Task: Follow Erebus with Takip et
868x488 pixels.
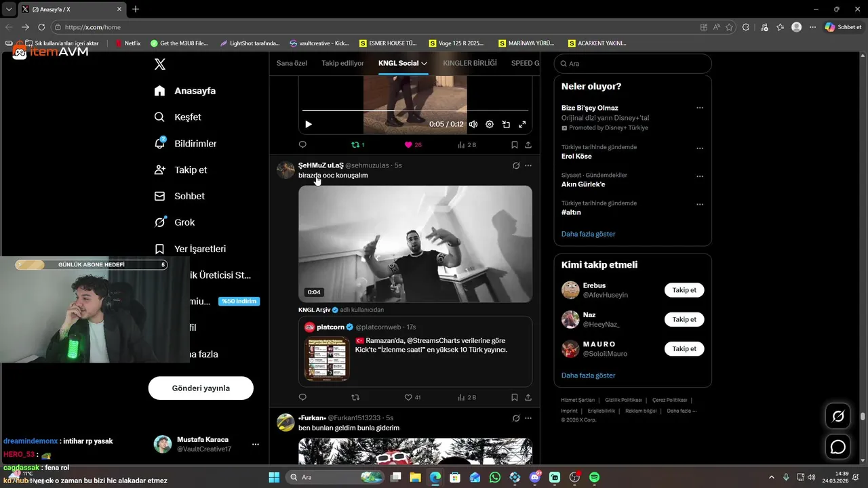Action: 684,290
